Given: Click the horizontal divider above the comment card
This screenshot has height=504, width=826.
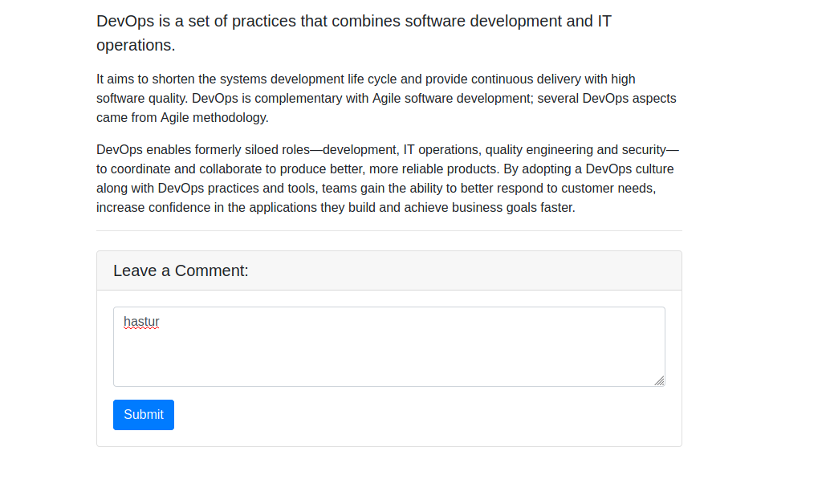Looking at the screenshot, I should pos(389,231).
